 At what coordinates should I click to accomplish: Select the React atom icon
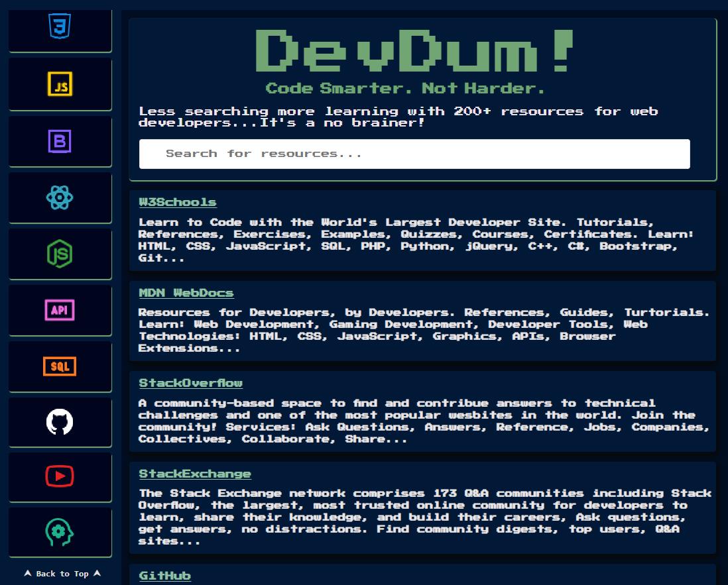pyautogui.click(x=60, y=197)
